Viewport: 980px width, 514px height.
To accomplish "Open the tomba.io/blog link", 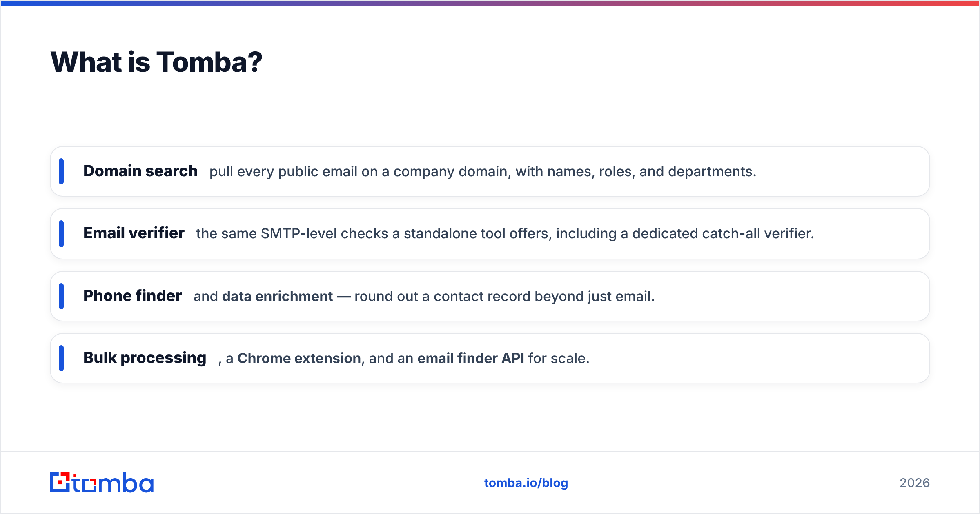I will pyautogui.click(x=526, y=483).
